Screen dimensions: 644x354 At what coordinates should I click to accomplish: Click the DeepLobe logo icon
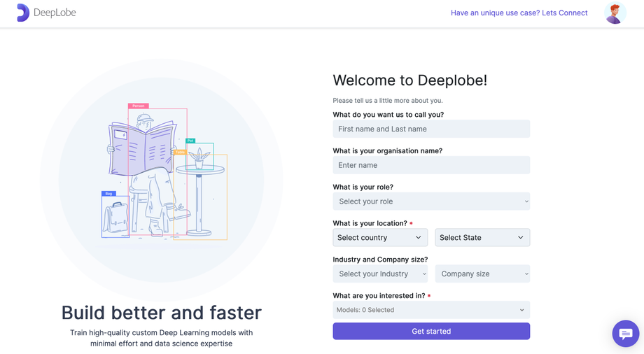(x=22, y=13)
